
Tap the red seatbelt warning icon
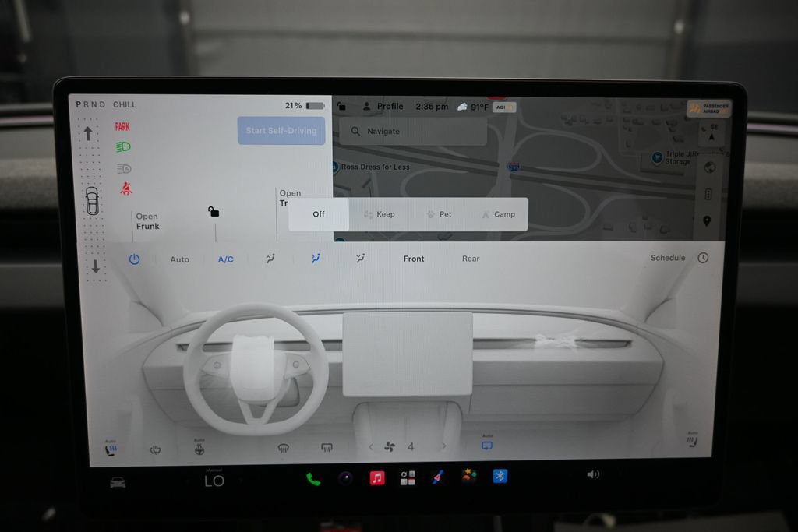[125, 188]
